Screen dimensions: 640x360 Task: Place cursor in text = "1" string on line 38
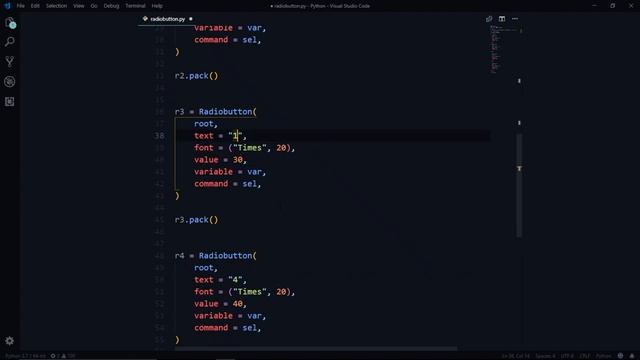236,136
